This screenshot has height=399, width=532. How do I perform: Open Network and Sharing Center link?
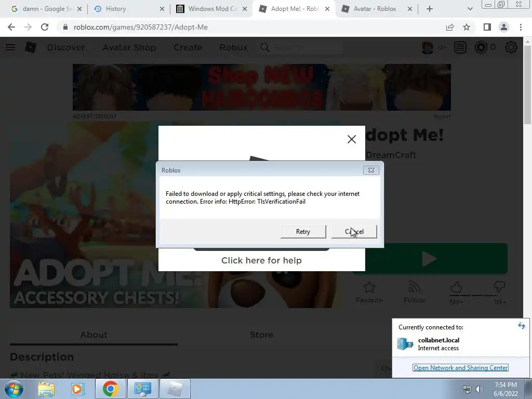point(460,367)
